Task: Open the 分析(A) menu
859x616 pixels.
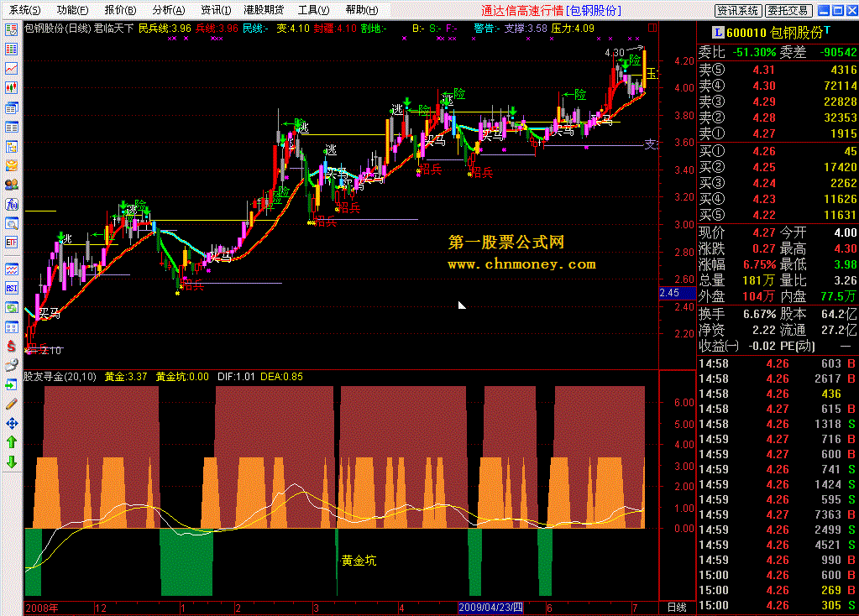Action: (168, 10)
